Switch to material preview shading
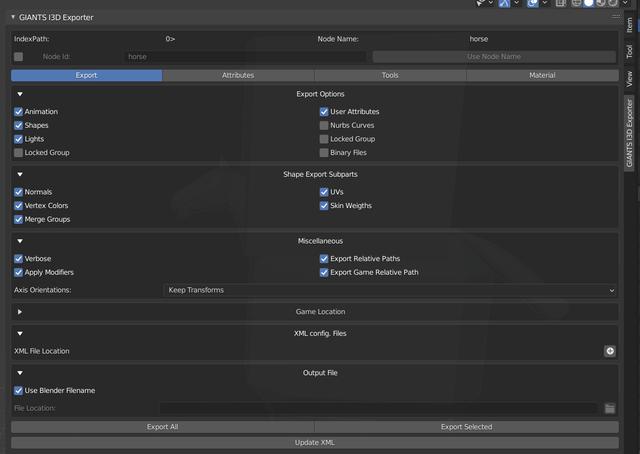The image size is (640, 454). click(x=601, y=3)
